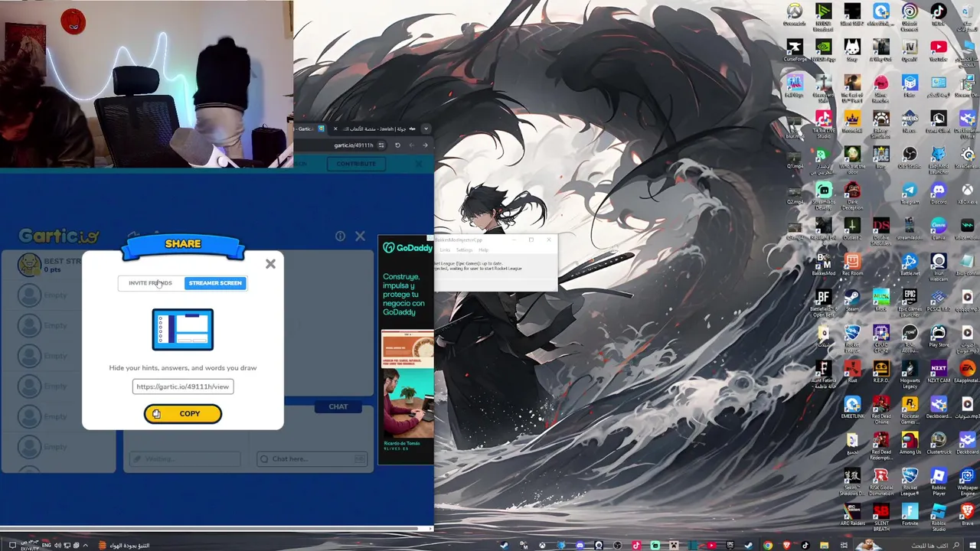Close the Share dialog with X
Image resolution: width=980 pixels, height=551 pixels.
point(270,264)
